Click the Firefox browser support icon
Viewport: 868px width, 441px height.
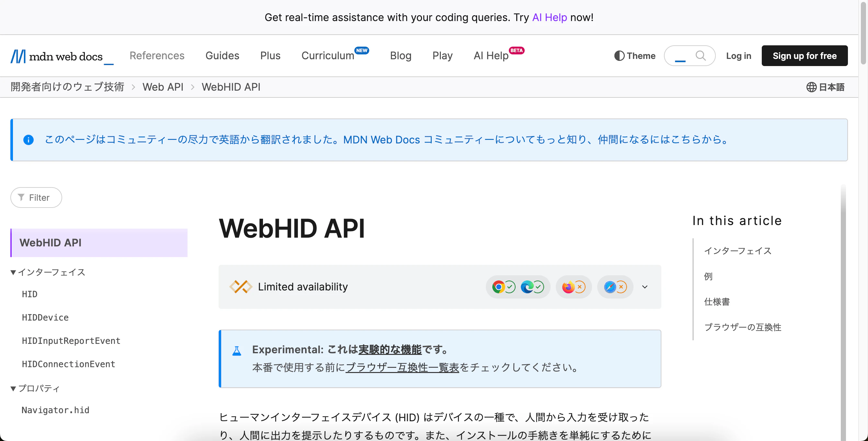(568, 287)
